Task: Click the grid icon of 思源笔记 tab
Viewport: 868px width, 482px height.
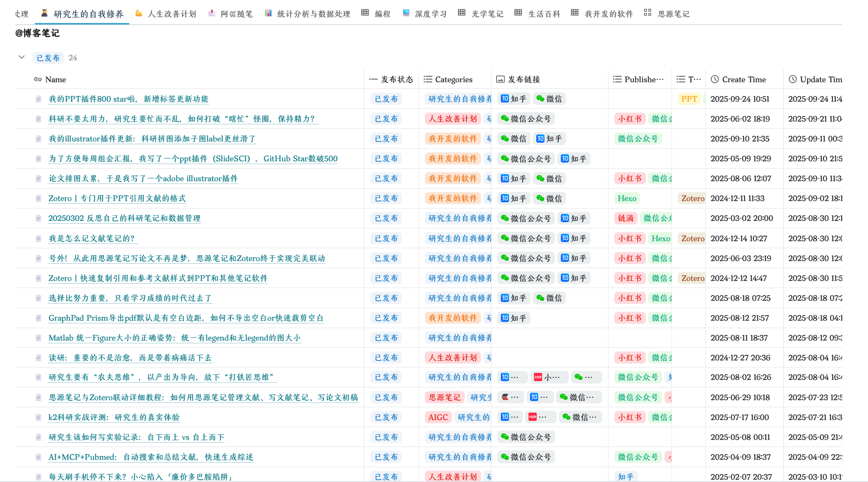Action: pyautogui.click(x=647, y=13)
